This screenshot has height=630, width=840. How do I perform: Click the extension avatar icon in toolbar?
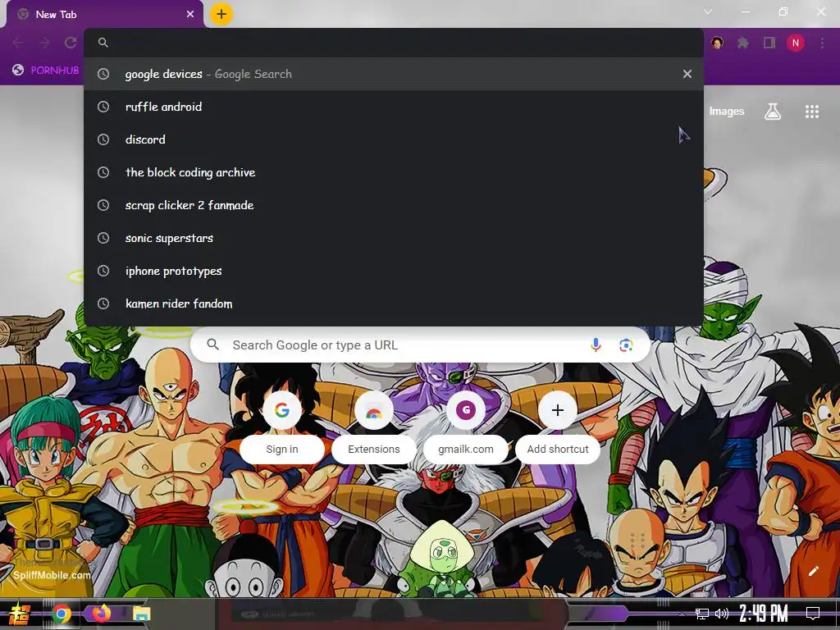coord(717,43)
